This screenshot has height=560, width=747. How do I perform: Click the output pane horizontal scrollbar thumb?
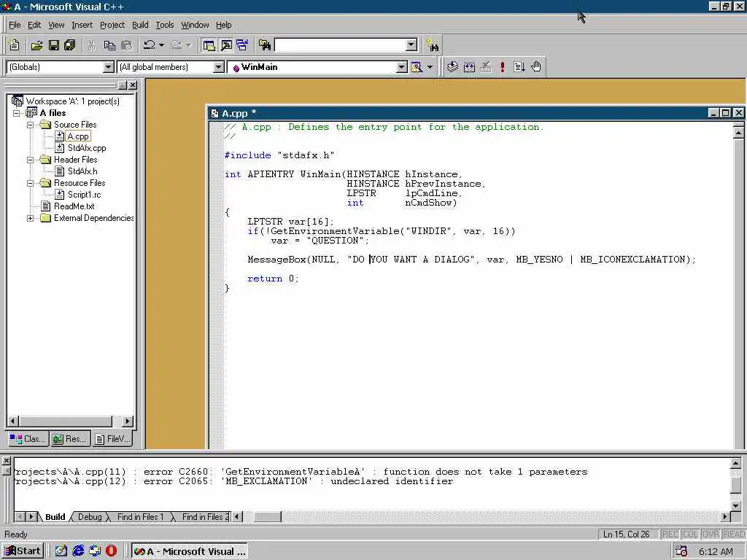[267, 517]
